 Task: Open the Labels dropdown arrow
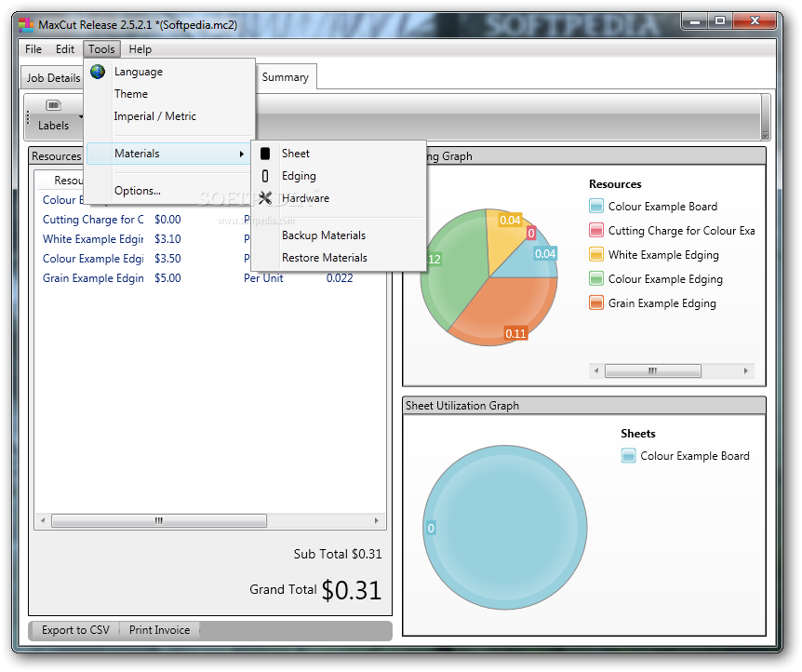pyautogui.click(x=81, y=116)
